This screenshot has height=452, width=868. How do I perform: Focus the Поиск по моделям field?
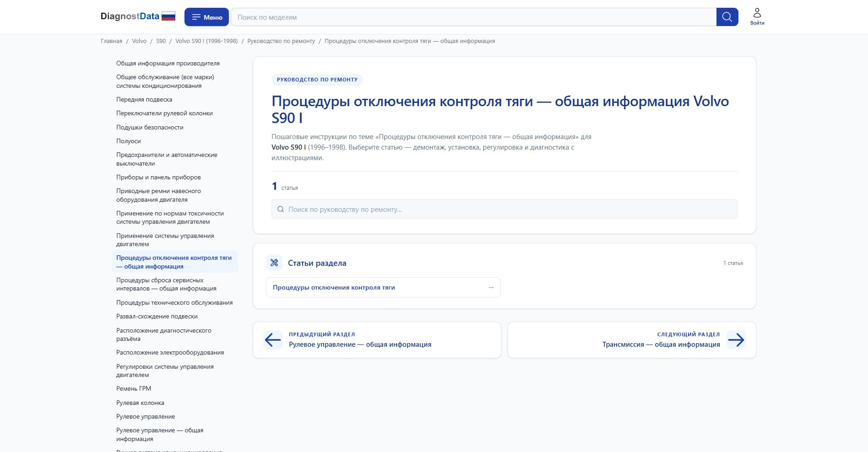pos(473,17)
